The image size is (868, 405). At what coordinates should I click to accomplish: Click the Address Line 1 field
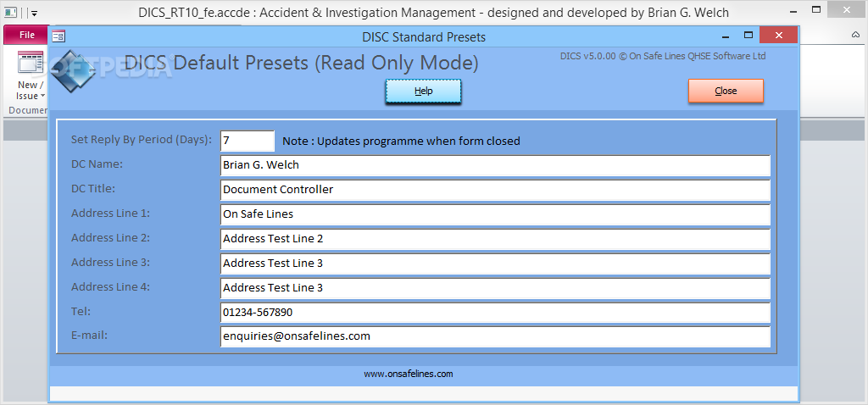click(495, 214)
